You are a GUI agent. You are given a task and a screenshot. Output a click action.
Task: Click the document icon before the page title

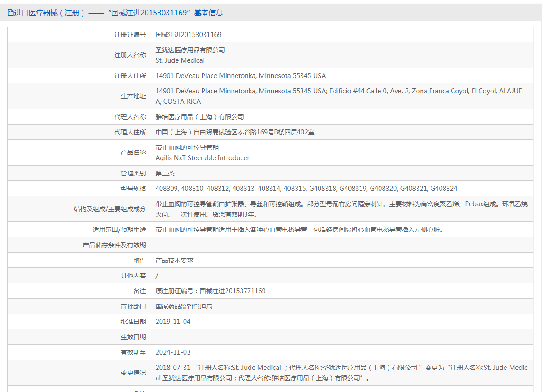click(10, 13)
